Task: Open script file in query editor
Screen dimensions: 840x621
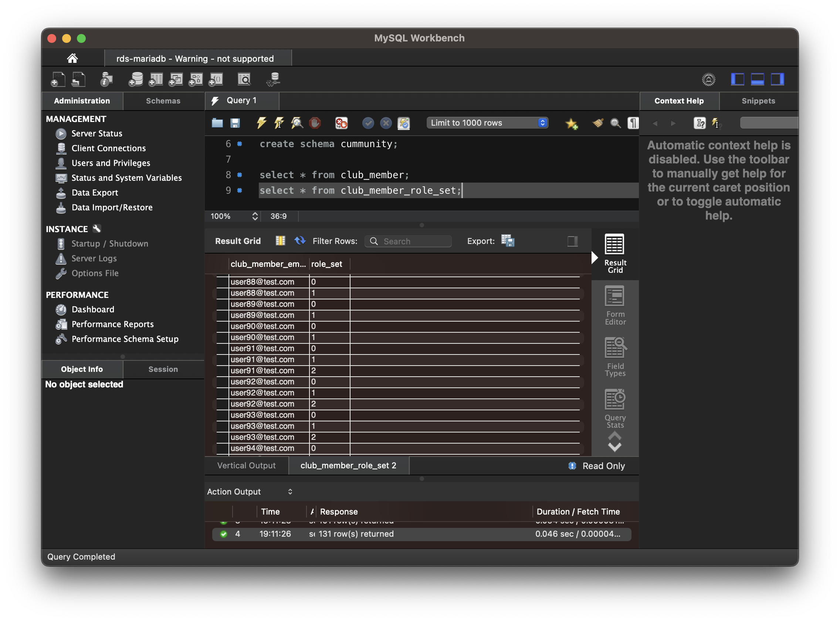Action: point(217,123)
